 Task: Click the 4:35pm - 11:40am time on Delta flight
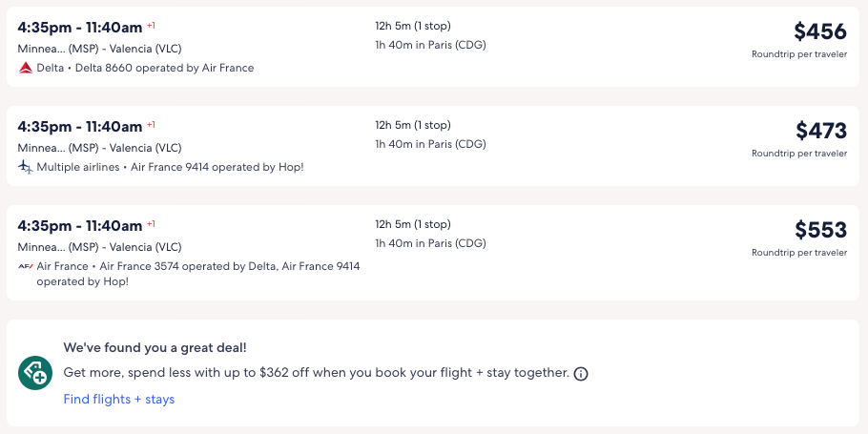(80, 27)
